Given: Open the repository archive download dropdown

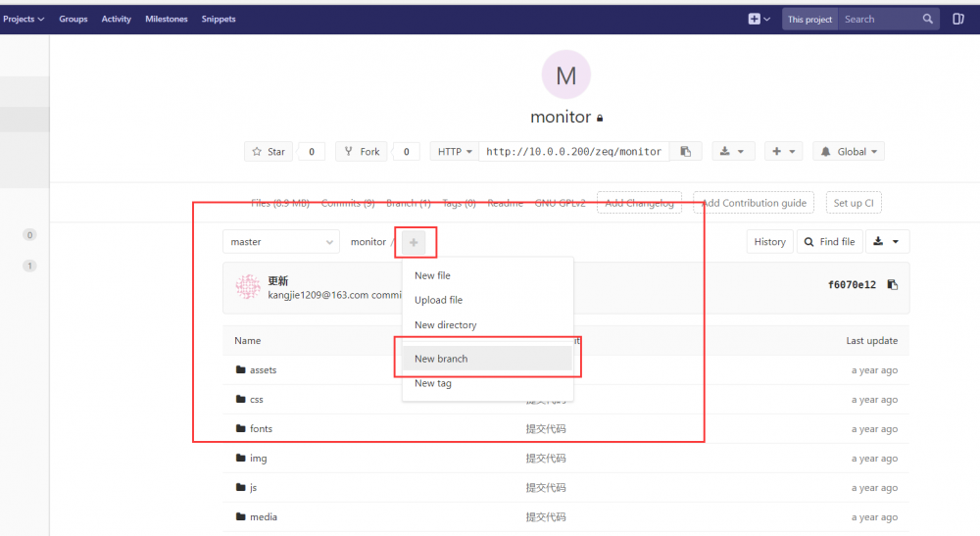Looking at the screenshot, I should (887, 242).
